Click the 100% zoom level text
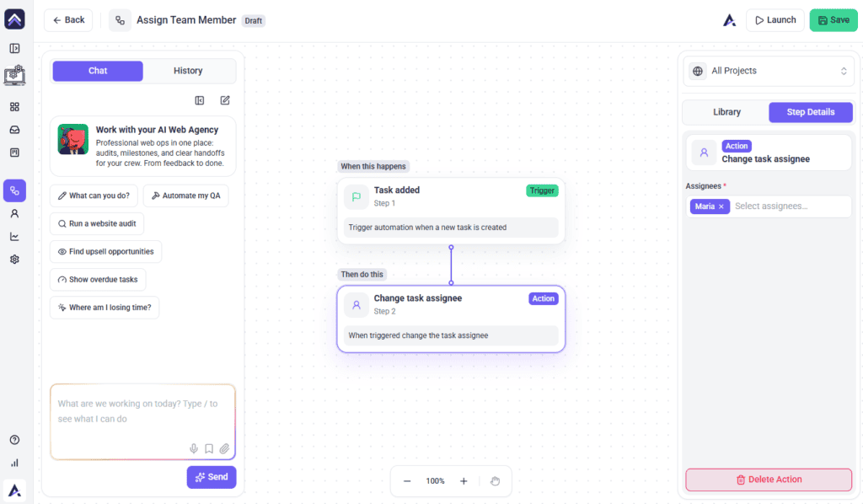The height and width of the screenshot is (504, 863). click(x=436, y=481)
